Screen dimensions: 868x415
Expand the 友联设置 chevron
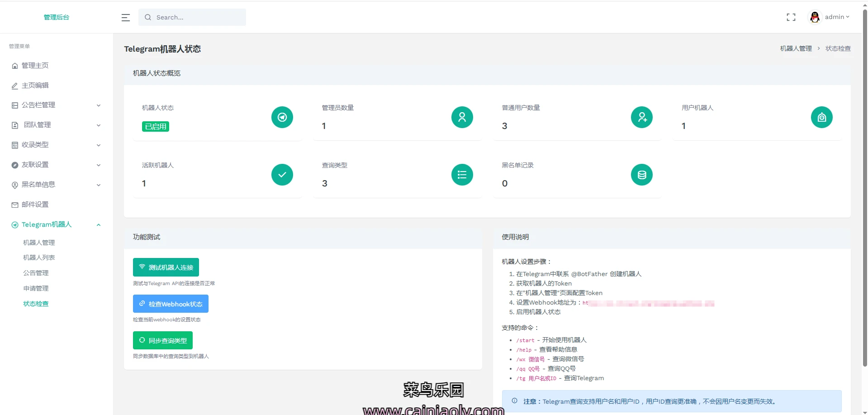coord(99,165)
